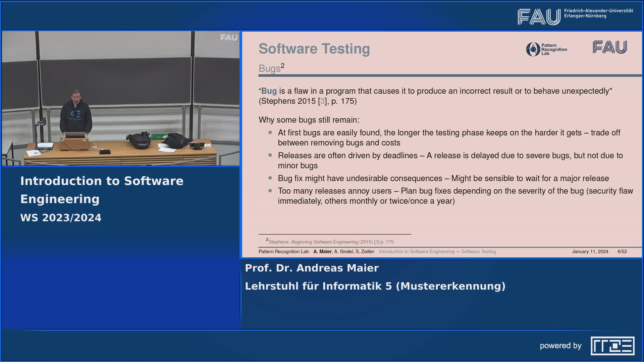Screen dimensions: 644x362
Task: Click the large FAU logo in header
Action: click(539, 17)
